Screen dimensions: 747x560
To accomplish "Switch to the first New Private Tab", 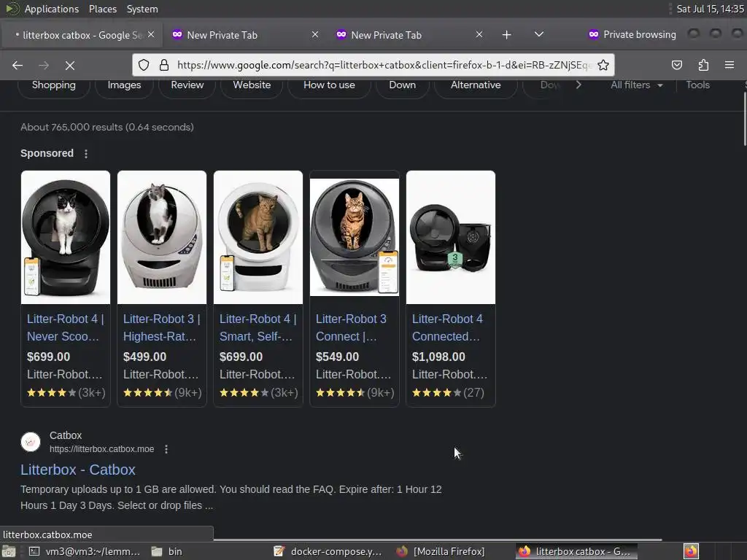I will [244, 35].
